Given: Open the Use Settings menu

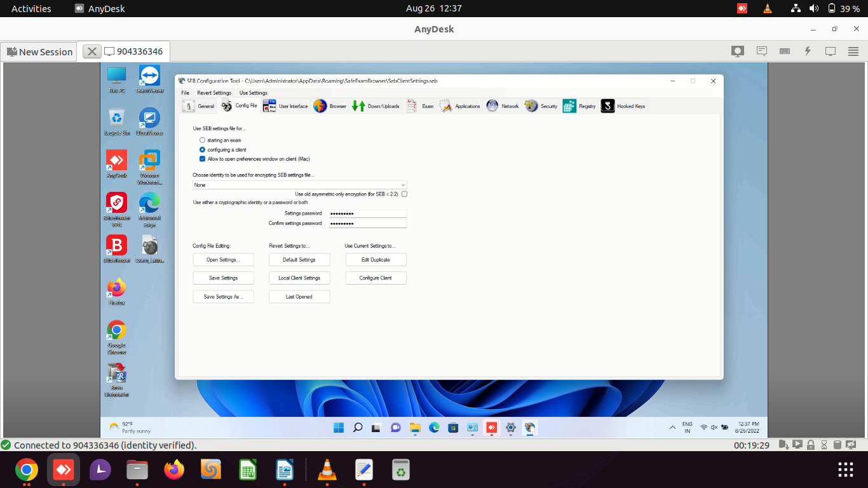Looking at the screenshot, I should [x=253, y=93].
